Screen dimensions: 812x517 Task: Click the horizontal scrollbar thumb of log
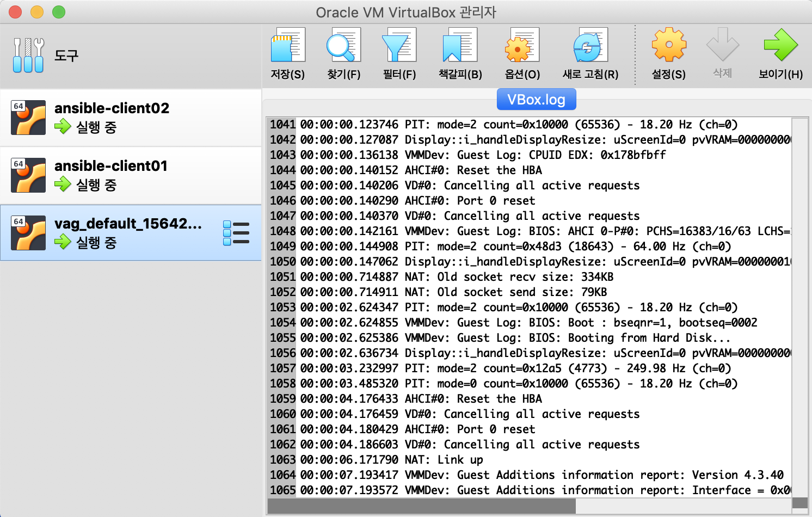click(422, 506)
